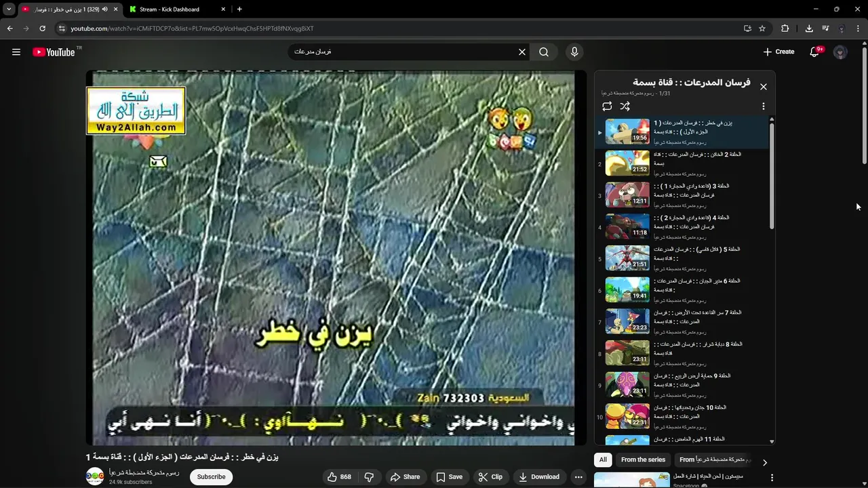The image size is (868, 488).
Task: Select the 'All' filter chip
Action: pyautogui.click(x=603, y=460)
